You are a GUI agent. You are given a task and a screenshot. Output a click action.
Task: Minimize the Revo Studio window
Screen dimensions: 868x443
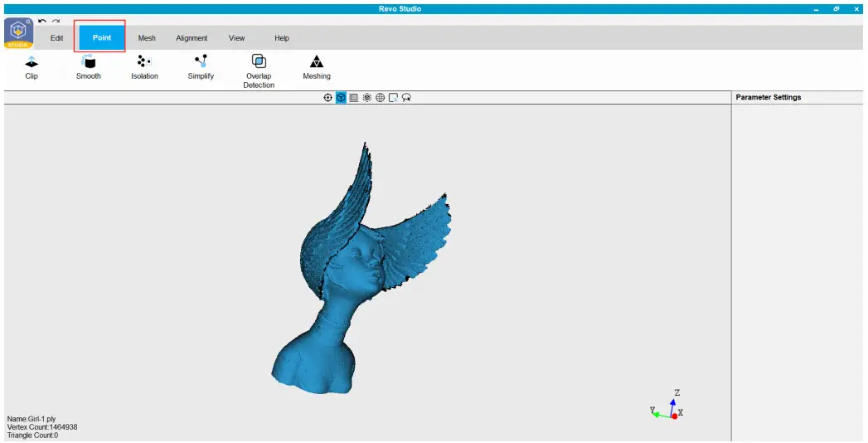pos(817,9)
